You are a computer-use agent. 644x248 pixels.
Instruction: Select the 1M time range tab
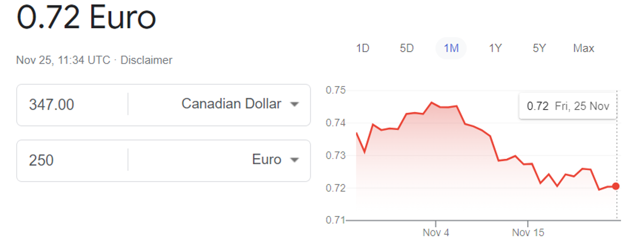tap(451, 49)
